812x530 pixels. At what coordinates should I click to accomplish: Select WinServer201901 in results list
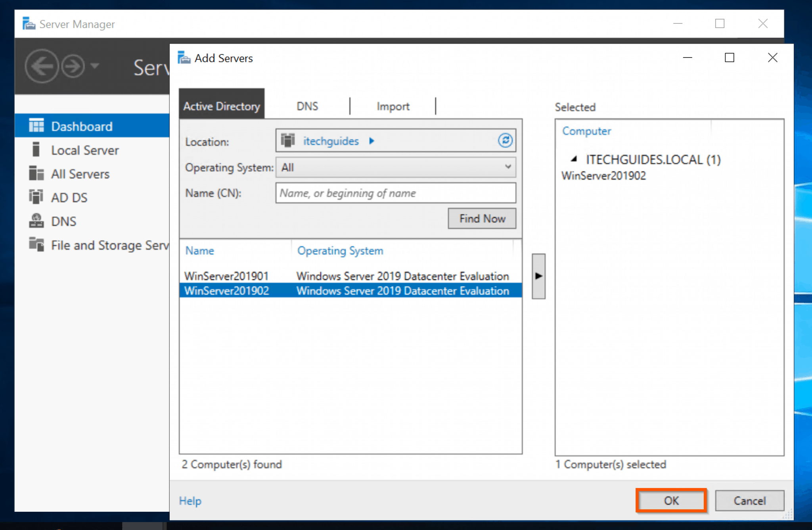pos(350,276)
